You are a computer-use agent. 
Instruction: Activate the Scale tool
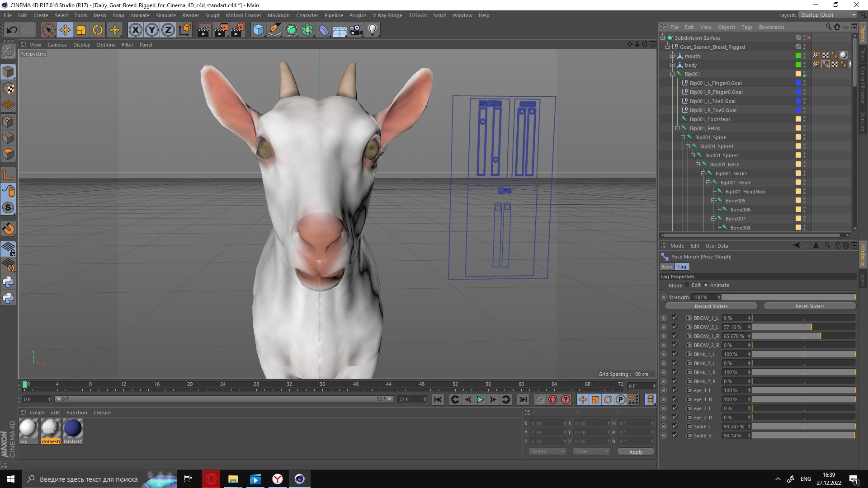tap(81, 30)
